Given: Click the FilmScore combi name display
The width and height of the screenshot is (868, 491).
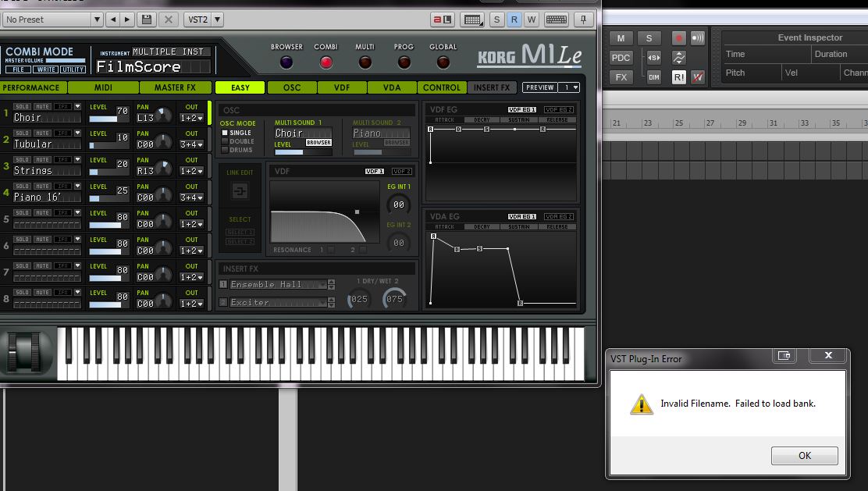Looking at the screenshot, I should pyautogui.click(x=153, y=67).
